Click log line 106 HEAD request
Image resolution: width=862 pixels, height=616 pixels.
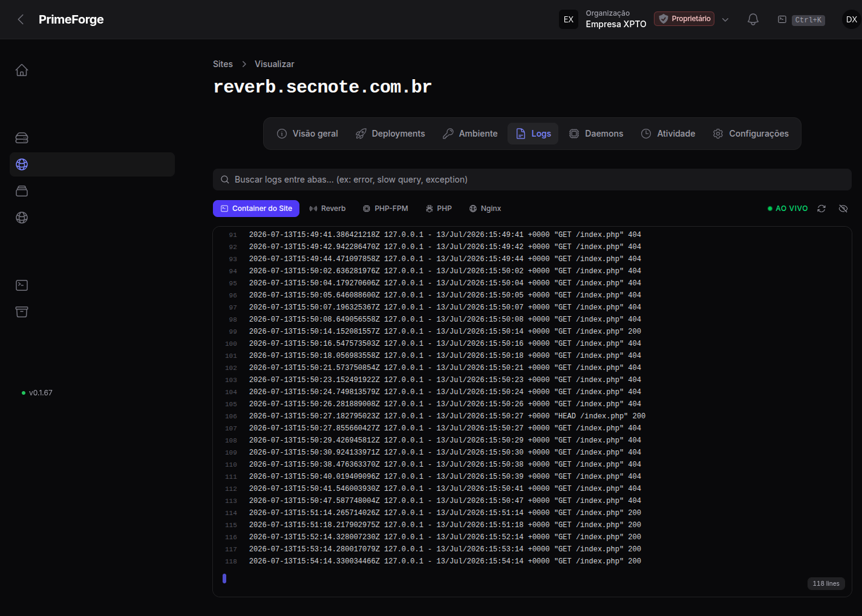coord(532,416)
